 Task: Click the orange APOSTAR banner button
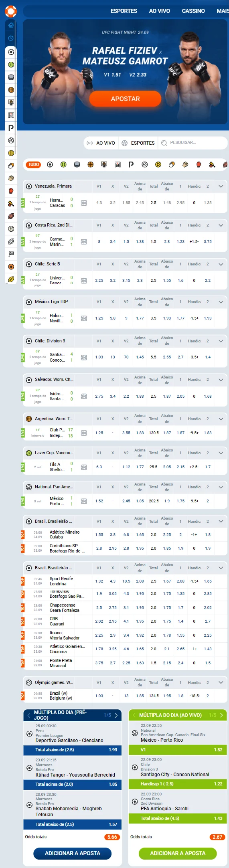125,99
